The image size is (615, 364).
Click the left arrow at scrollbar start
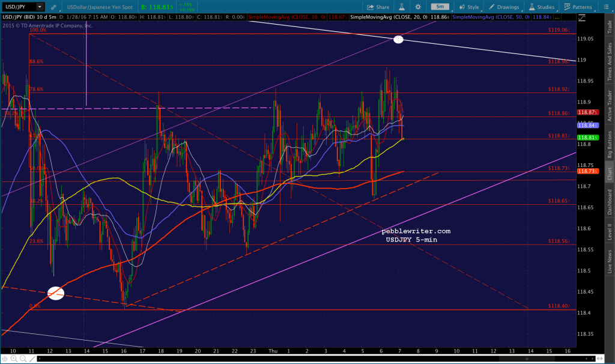pos(40,359)
